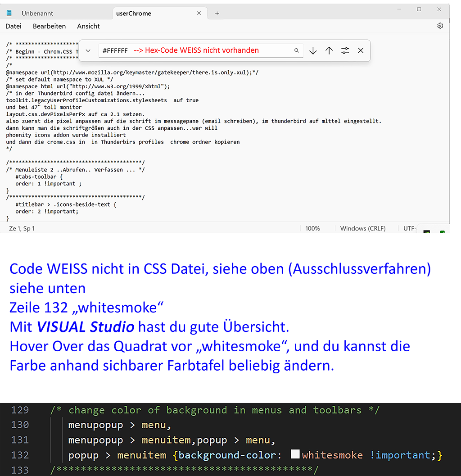The height and width of the screenshot is (476, 461).
Task: Click the #FFFFFF search input field
Action: pos(194,50)
